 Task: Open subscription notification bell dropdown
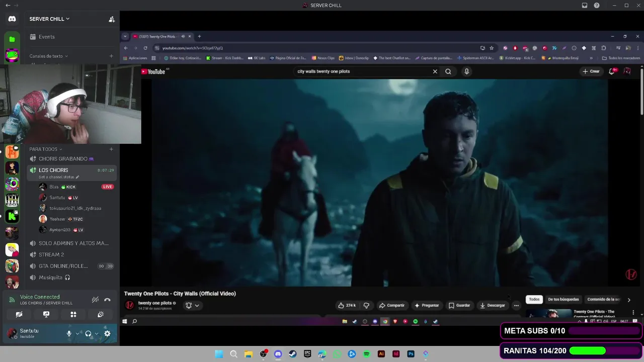point(192,305)
